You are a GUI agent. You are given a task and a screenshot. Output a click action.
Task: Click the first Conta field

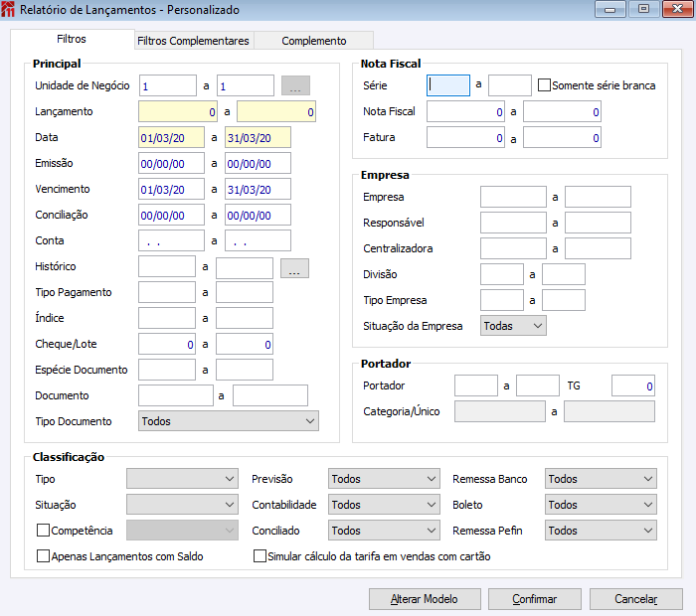(171, 240)
